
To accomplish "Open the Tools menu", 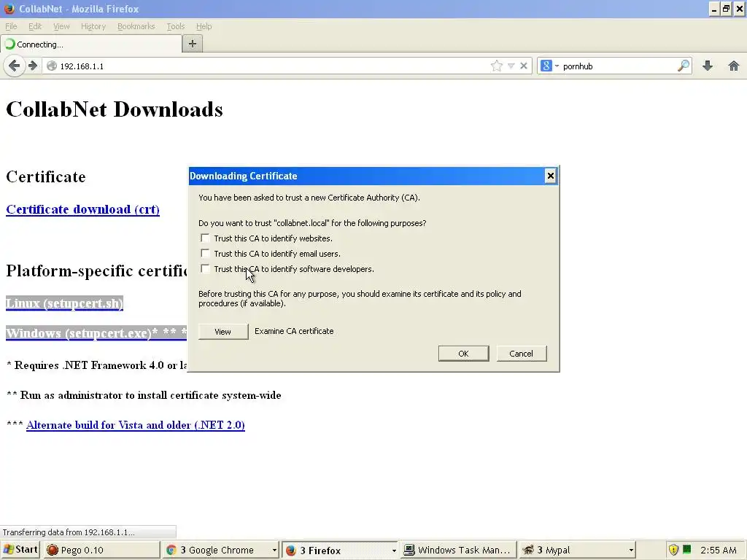I will [x=175, y=26].
